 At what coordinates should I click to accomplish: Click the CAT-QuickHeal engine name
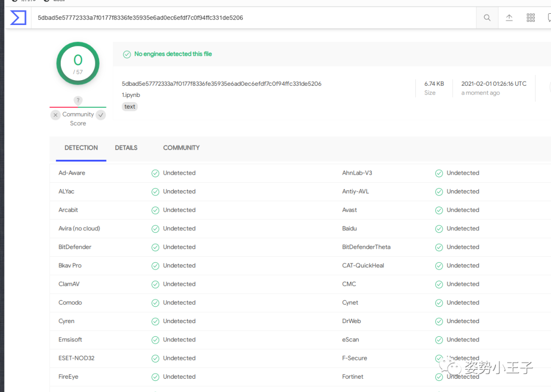363,265
